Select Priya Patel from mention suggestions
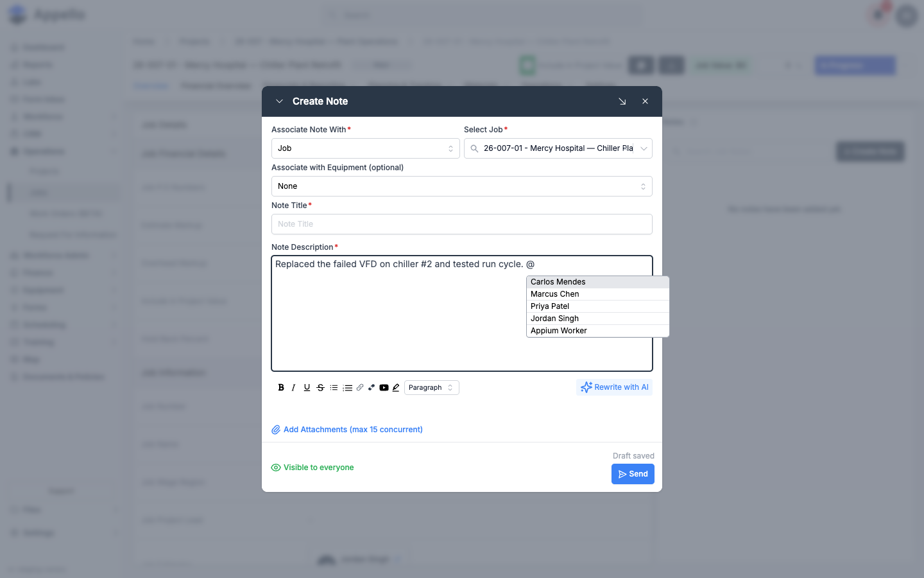Image resolution: width=924 pixels, height=578 pixels. (x=598, y=306)
